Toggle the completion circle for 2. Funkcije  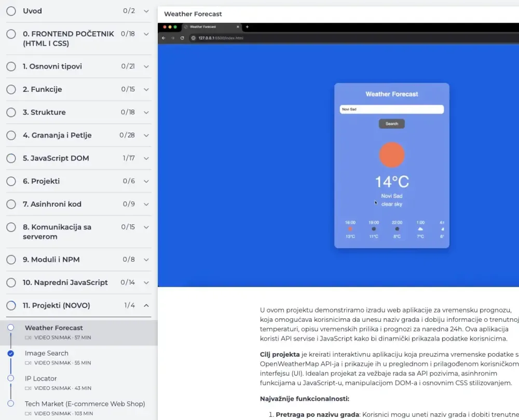coord(11,89)
